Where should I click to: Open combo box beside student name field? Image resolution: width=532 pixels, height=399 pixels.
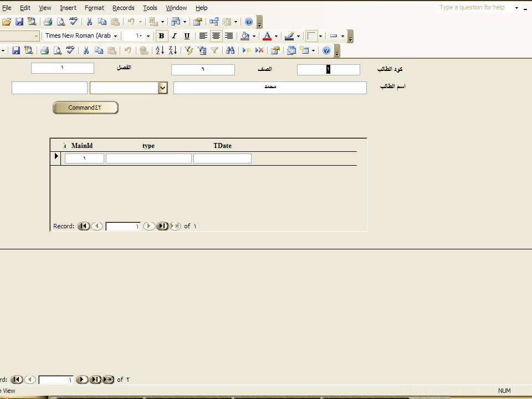tap(163, 88)
